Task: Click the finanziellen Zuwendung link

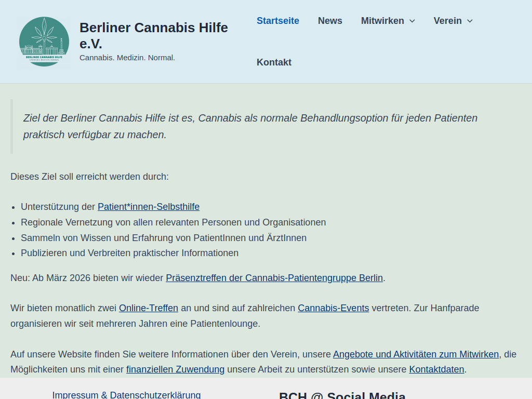Action: tap(175, 369)
